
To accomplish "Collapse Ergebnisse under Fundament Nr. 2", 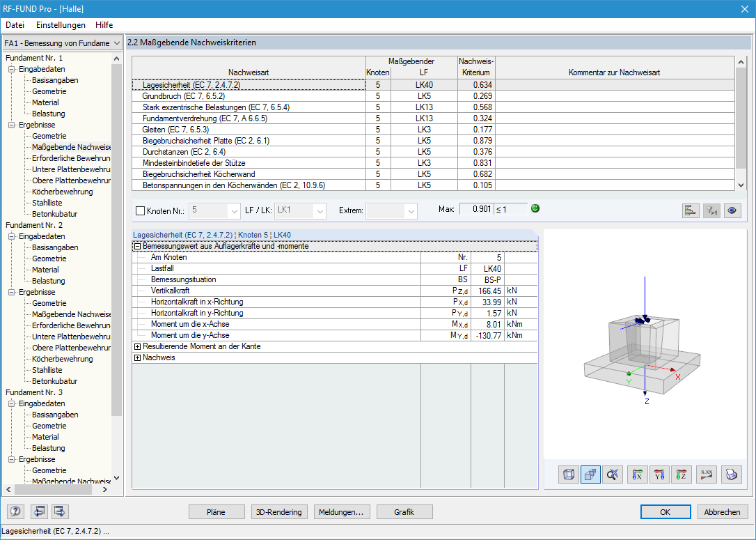I will pyautogui.click(x=12, y=292).
